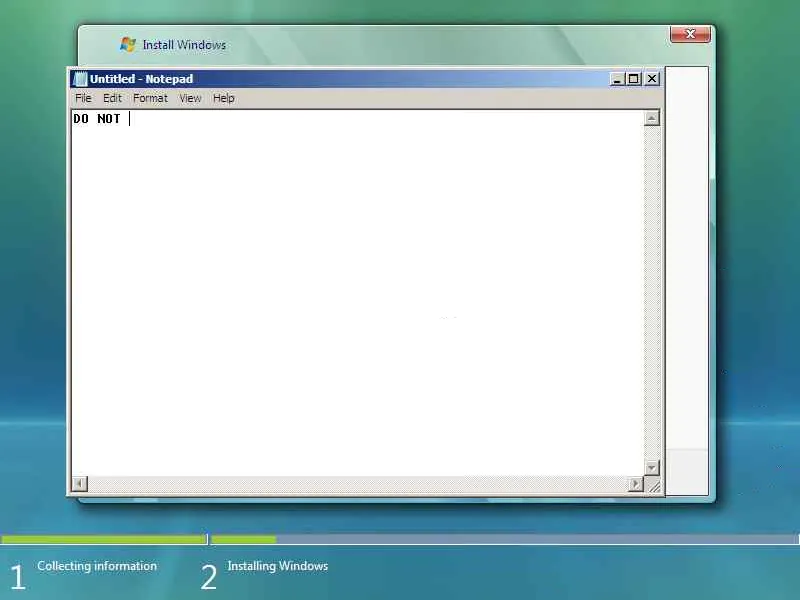Close the Install Windows dialog
The image size is (800, 600).
tap(690, 34)
